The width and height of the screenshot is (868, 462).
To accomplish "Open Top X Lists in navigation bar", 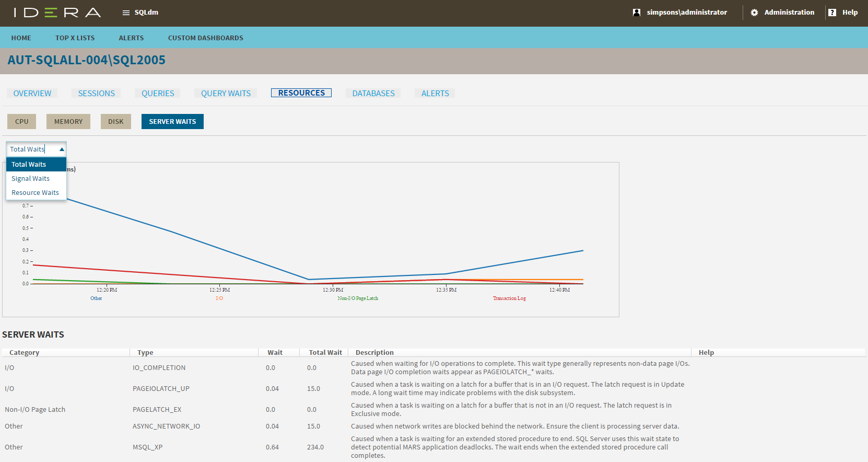I will tap(75, 38).
